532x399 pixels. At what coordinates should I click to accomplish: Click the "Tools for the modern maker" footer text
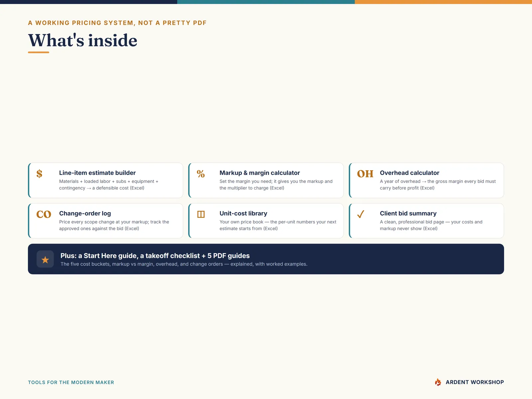click(x=71, y=382)
